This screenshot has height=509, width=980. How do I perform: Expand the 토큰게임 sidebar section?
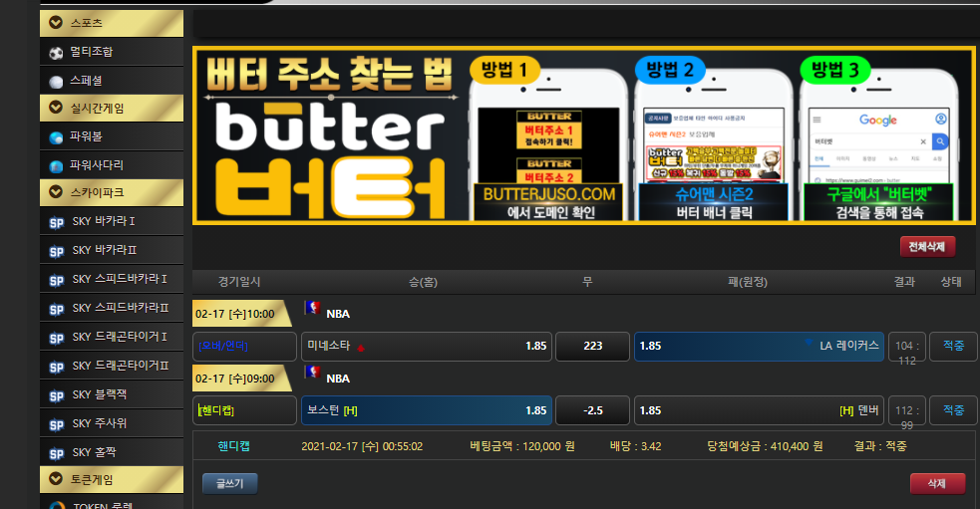[x=56, y=479]
